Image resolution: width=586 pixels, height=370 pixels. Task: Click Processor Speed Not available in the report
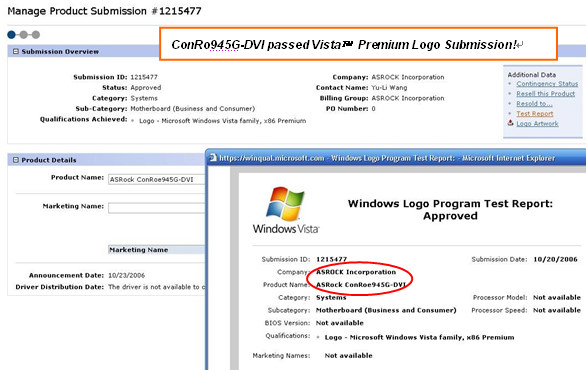(557, 310)
